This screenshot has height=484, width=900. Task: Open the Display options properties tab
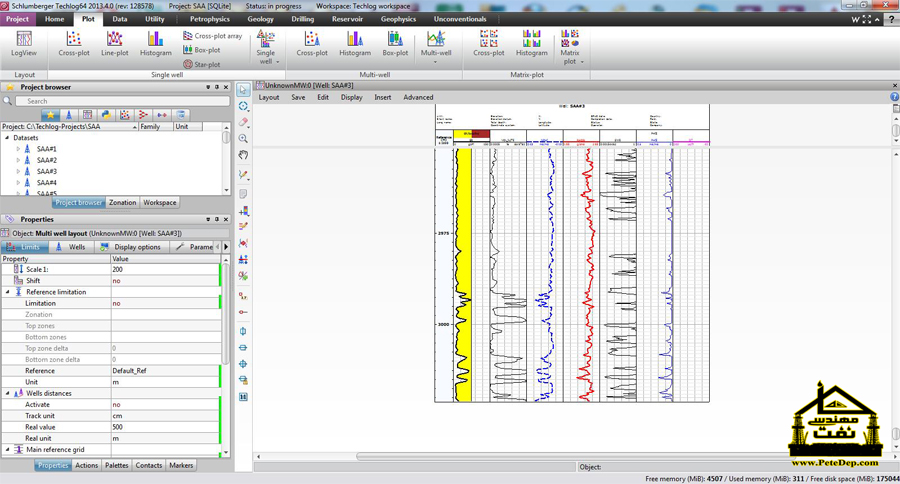tap(130, 247)
